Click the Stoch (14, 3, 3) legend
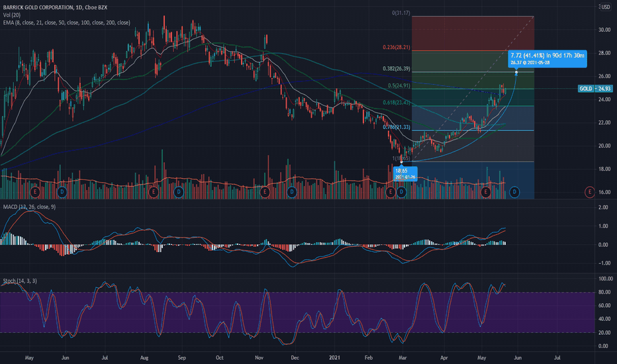617x364 pixels. (20, 281)
